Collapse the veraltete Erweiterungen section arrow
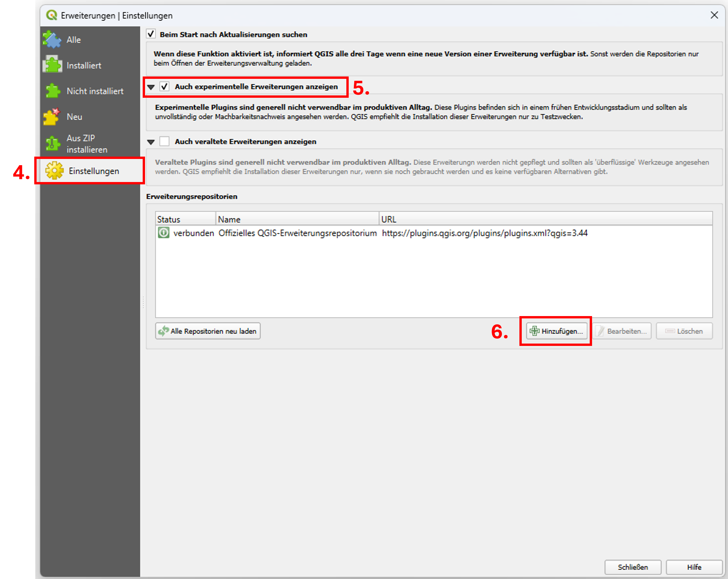 (151, 142)
